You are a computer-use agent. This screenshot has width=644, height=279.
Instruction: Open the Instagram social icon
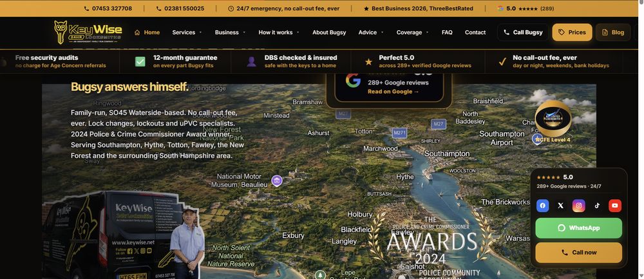tap(579, 206)
